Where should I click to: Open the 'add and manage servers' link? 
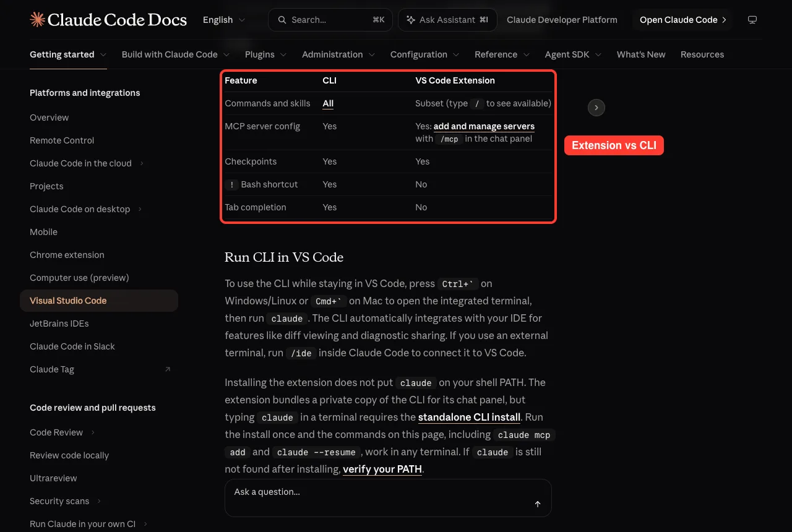click(x=484, y=126)
